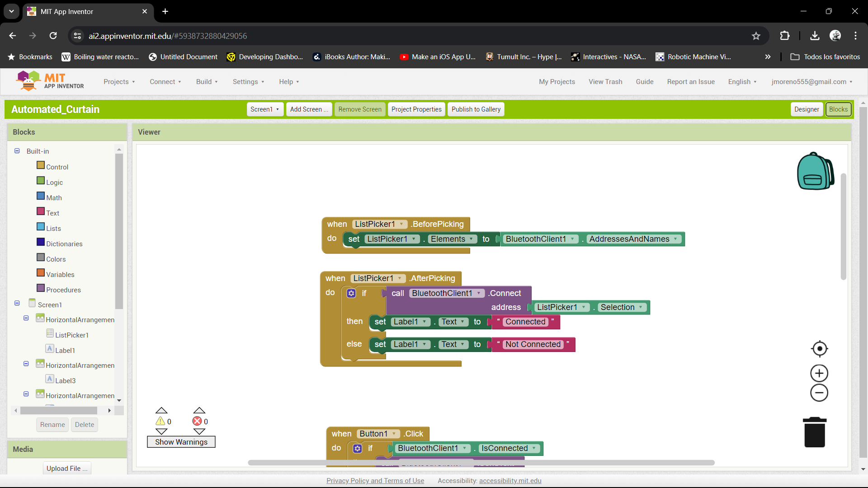This screenshot has height=488, width=868.
Task: Click the Upload File button
Action: pyautogui.click(x=67, y=468)
